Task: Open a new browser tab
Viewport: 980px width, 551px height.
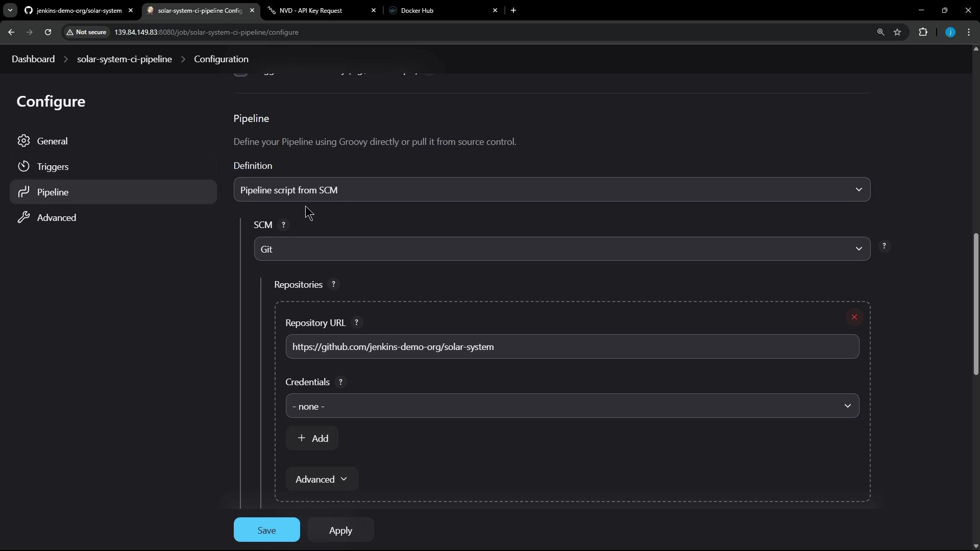Action: coord(513,10)
